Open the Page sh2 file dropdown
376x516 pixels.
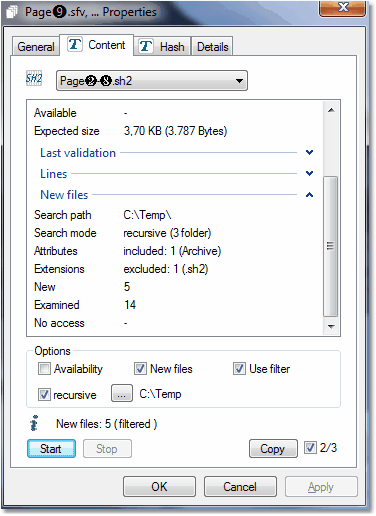[x=152, y=80]
